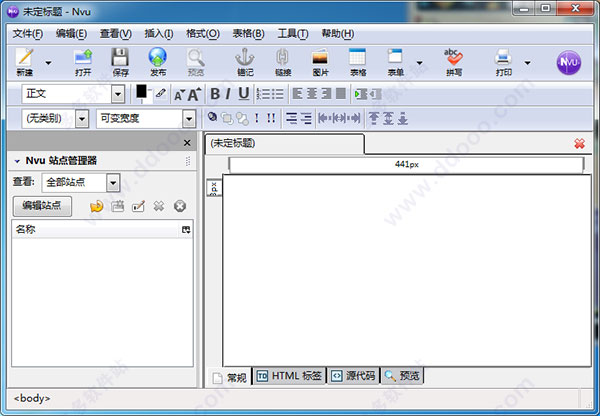Click the highlighter pen color icon

(161, 93)
